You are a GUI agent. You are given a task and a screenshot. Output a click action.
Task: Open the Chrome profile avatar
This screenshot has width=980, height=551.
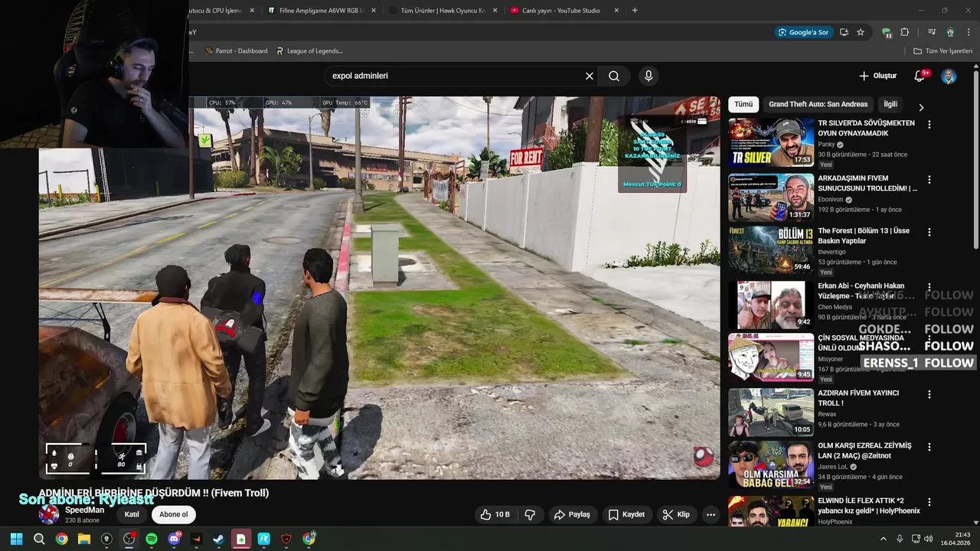pyautogui.click(x=950, y=32)
